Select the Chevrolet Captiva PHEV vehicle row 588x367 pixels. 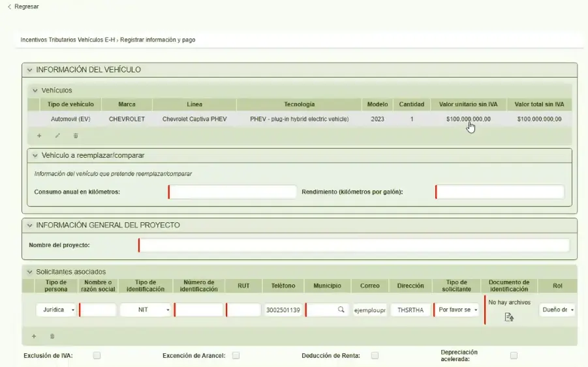tap(194, 119)
